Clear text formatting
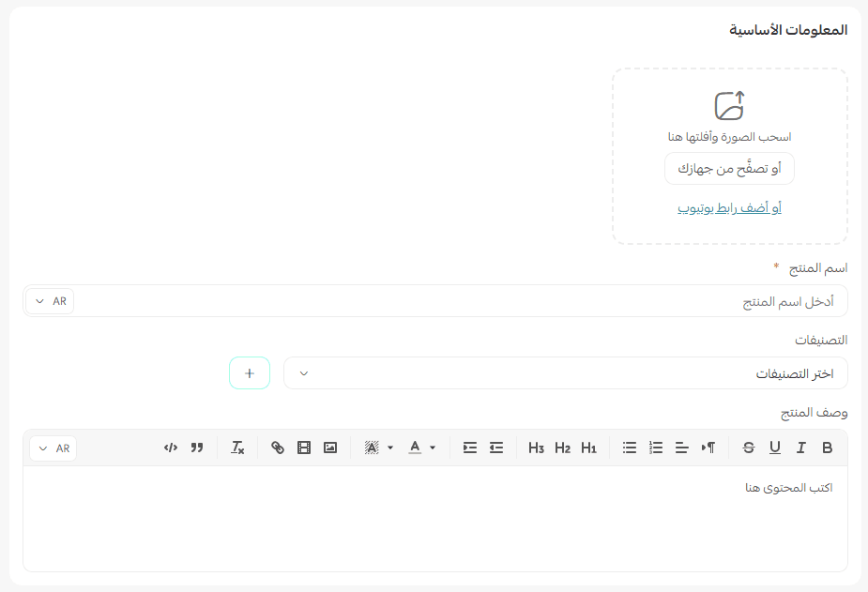Image resolution: width=868 pixels, height=592 pixels. point(237,448)
